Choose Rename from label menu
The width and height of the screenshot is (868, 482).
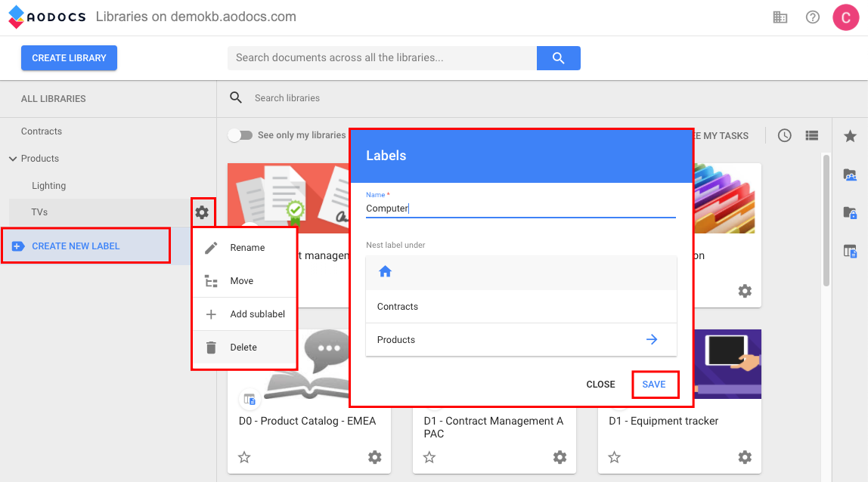click(x=244, y=247)
